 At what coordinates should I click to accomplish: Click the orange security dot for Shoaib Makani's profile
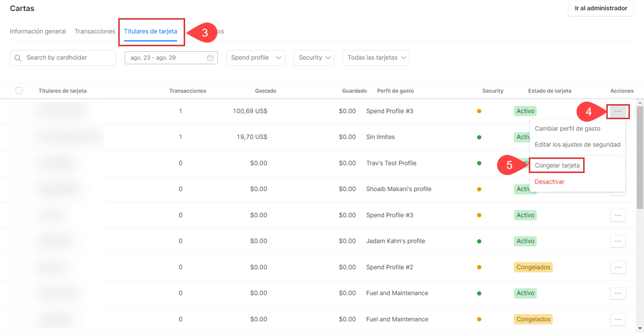point(479,189)
